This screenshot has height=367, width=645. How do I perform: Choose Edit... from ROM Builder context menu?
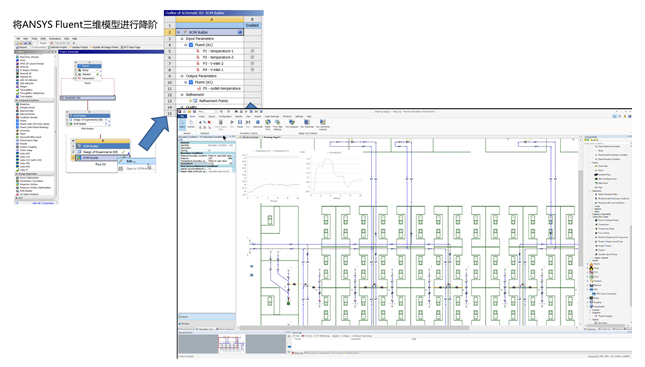[137, 161]
